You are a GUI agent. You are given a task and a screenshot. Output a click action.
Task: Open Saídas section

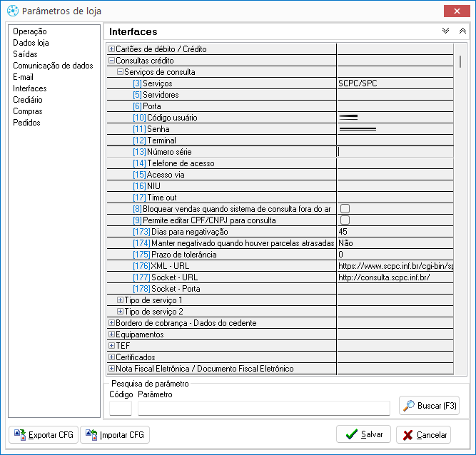(x=25, y=54)
